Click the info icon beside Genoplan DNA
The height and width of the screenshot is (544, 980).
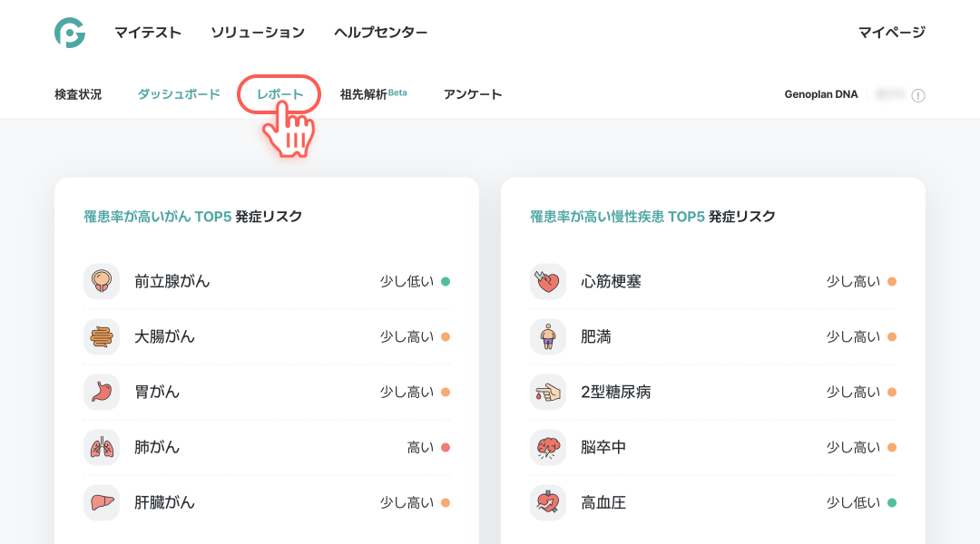918,95
